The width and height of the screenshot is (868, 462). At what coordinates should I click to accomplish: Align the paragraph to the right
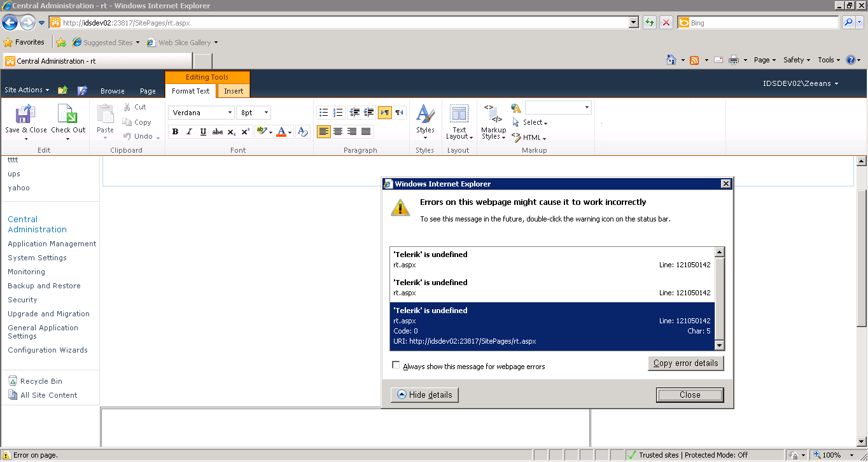[x=352, y=132]
